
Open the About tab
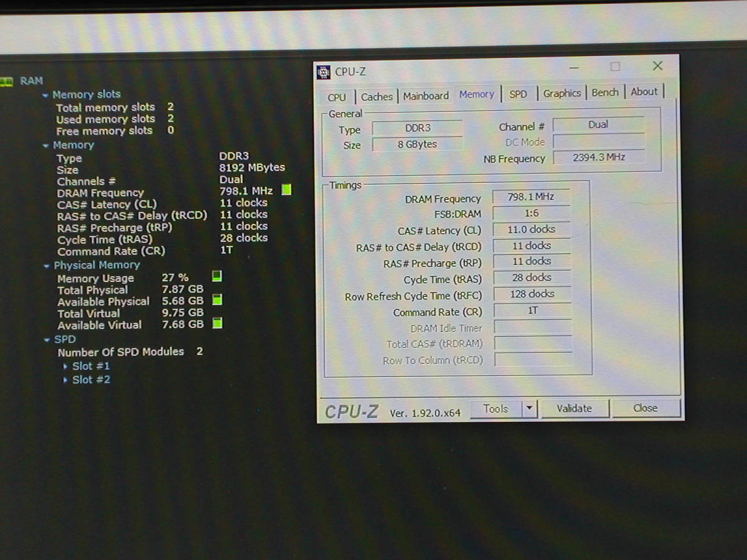pyautogui.click(x=644, y=91)
